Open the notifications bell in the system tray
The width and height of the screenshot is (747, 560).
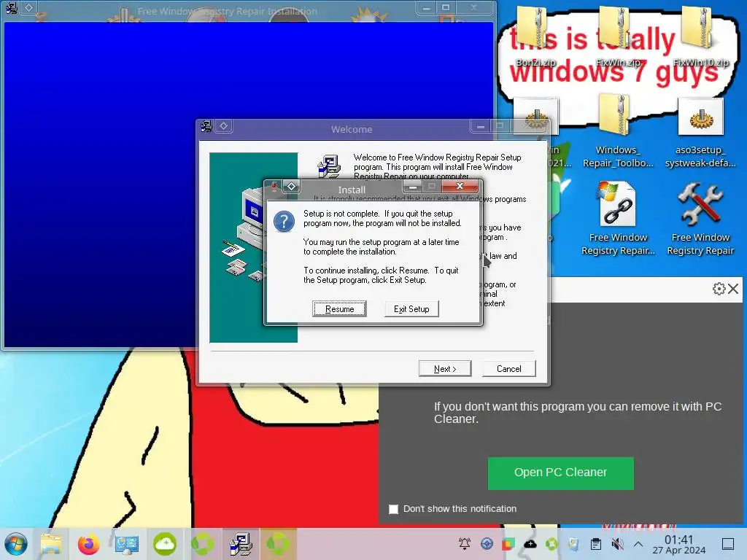(465, 544)
